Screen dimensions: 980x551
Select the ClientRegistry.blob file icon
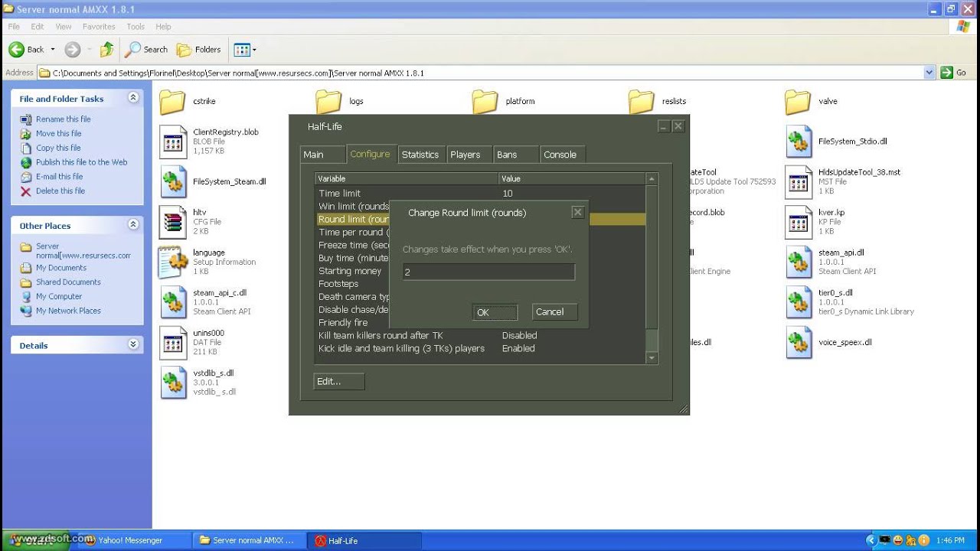[173, 142]
